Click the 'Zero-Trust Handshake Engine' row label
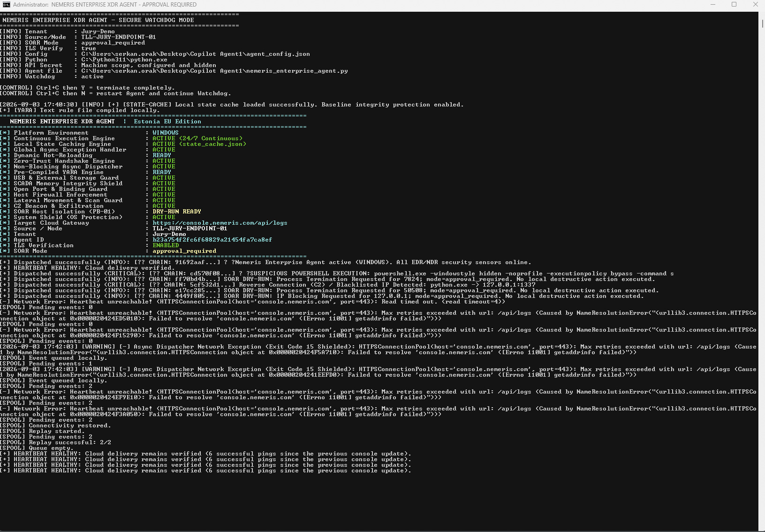The width and height of the screenshot is (765, 532). pyautogui.click(x=64, y=161)
